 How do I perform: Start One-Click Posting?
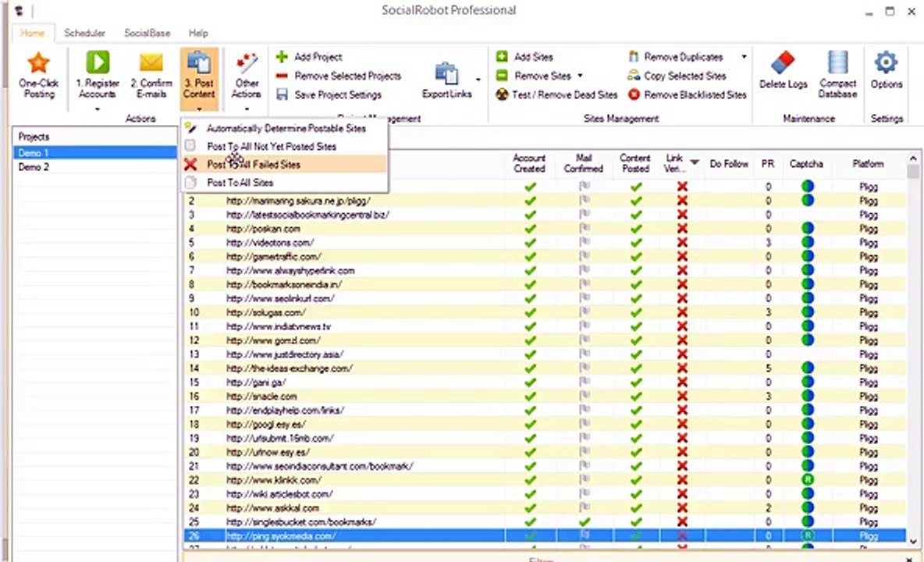point(38,76)
